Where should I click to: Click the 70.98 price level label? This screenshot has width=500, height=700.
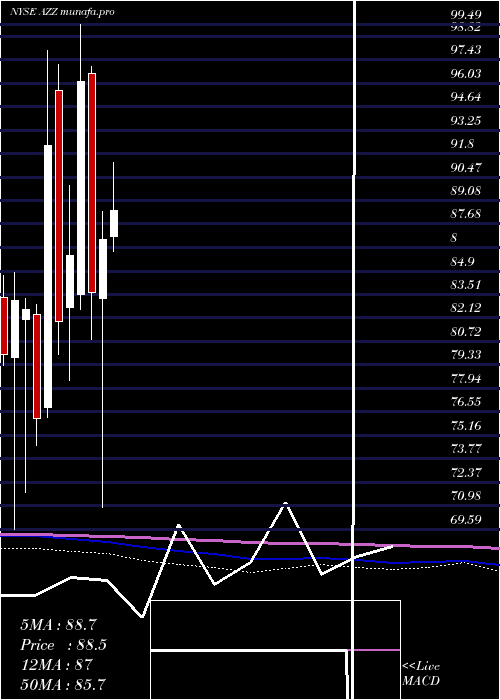(466, 496)
